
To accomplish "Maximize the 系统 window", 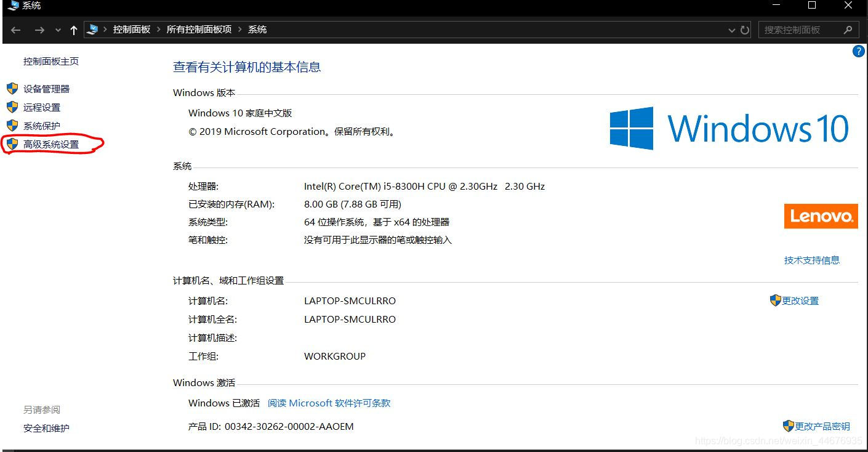I will click(812, 5).
